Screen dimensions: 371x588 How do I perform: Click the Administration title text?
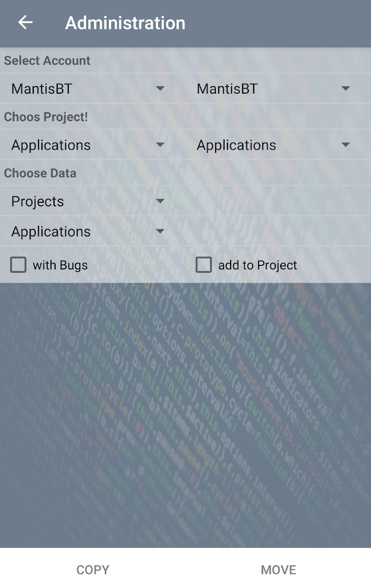click(x=125, y=23)
